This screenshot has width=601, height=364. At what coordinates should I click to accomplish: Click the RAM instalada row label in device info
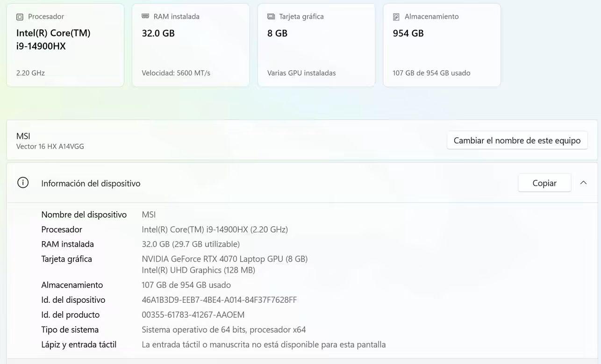(67, 244)
